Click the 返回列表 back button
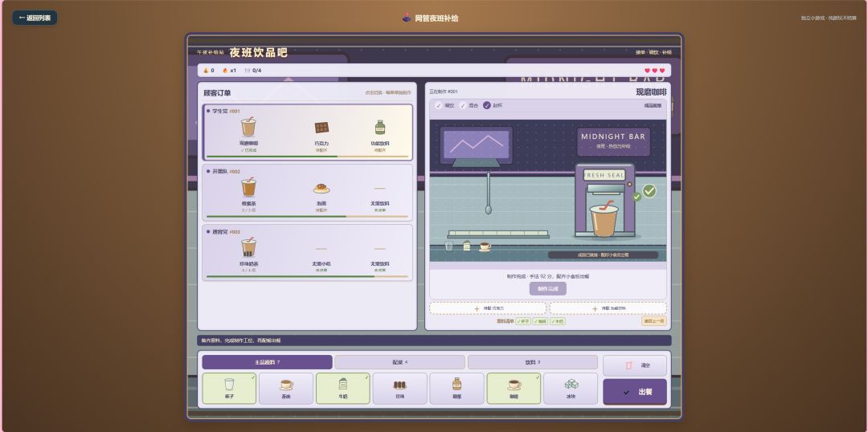Viewport: 868px width, 432px height. point(35,18)
